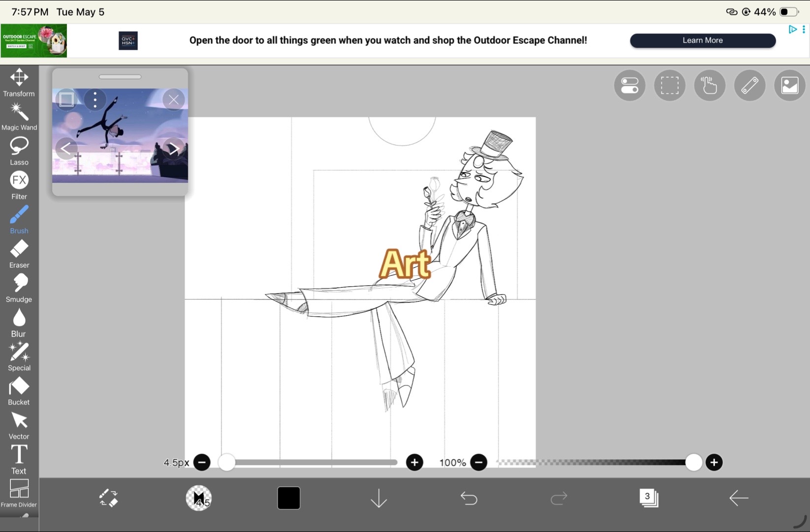
Task: Decrease brush size with minus button
Action: pyautogui.click(x=202, y=462)
